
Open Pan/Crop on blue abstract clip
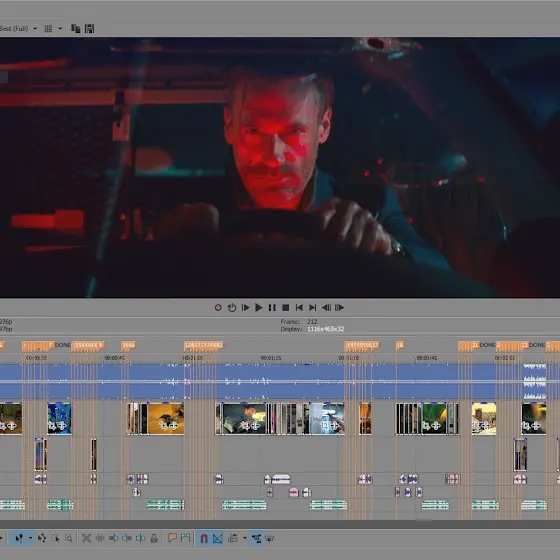tap(52, 425)
